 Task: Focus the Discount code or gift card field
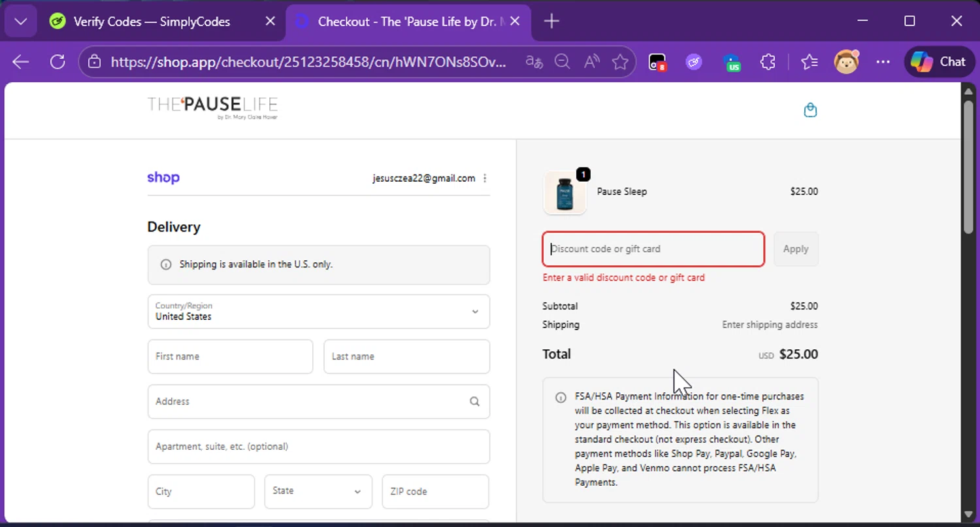point(653,249)
